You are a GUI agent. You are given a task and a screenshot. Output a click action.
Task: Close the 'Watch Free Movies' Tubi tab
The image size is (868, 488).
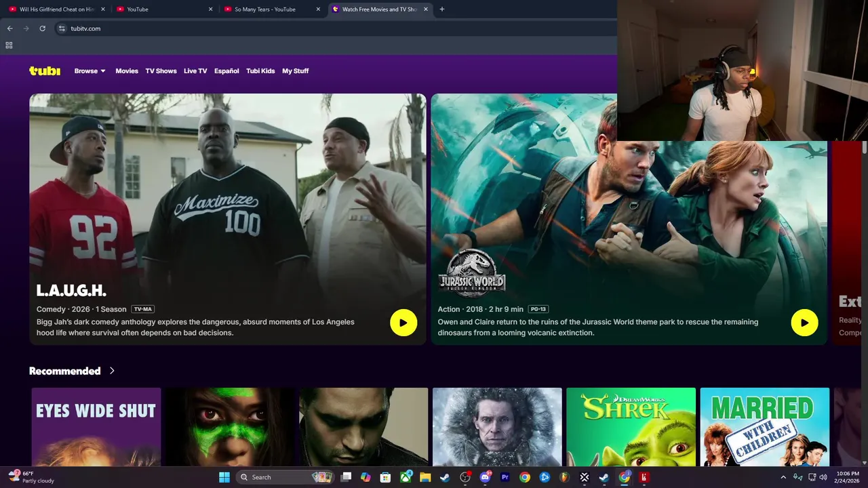(426, 9)
